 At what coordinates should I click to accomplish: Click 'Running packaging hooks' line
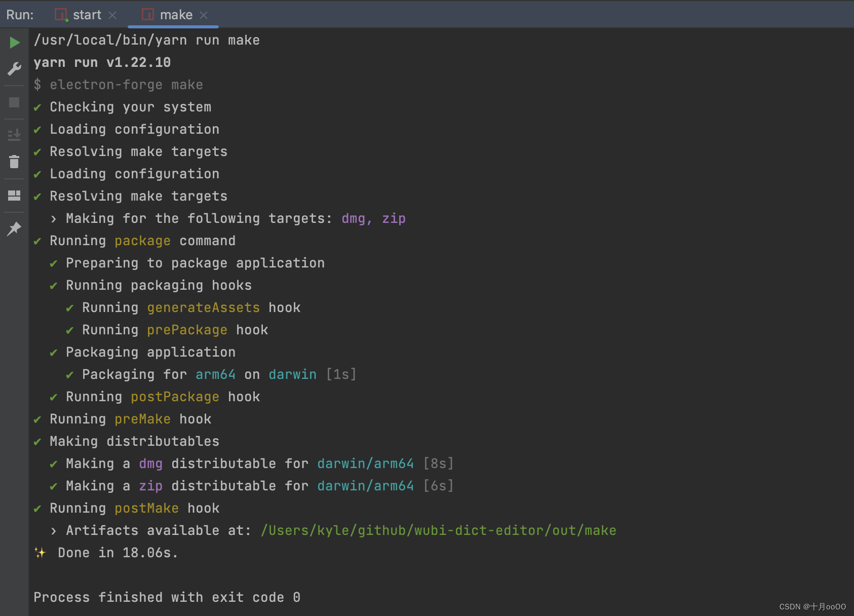click(x=150, y=285)
